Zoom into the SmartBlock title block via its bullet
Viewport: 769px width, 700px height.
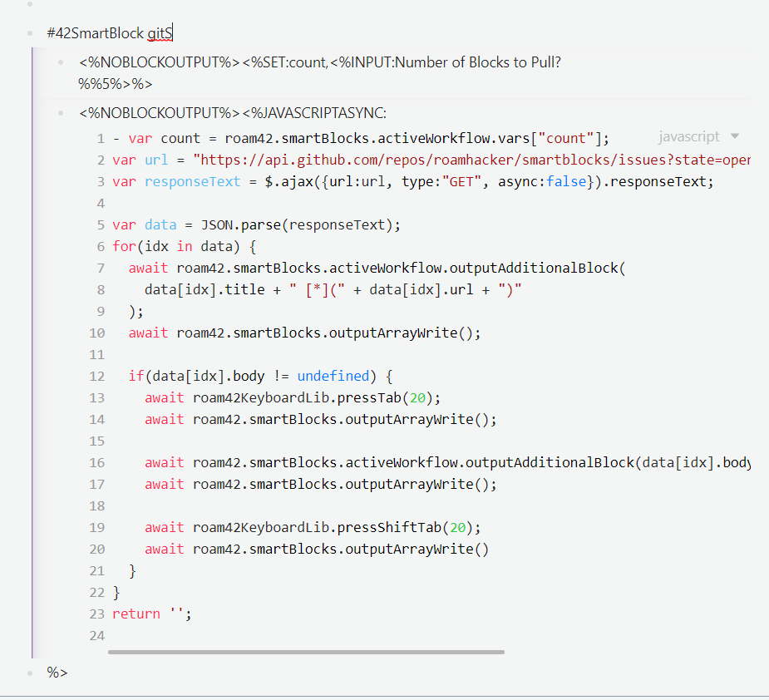30,32
